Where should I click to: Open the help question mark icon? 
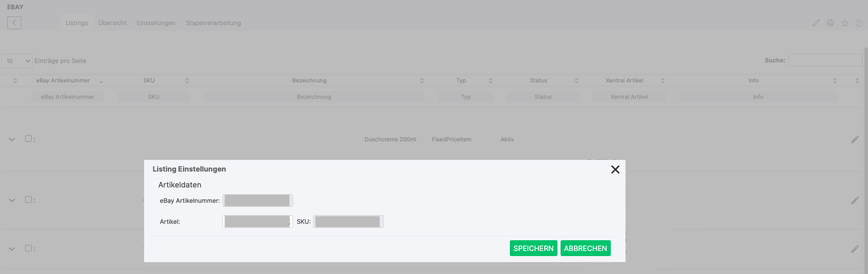(859, 23)
